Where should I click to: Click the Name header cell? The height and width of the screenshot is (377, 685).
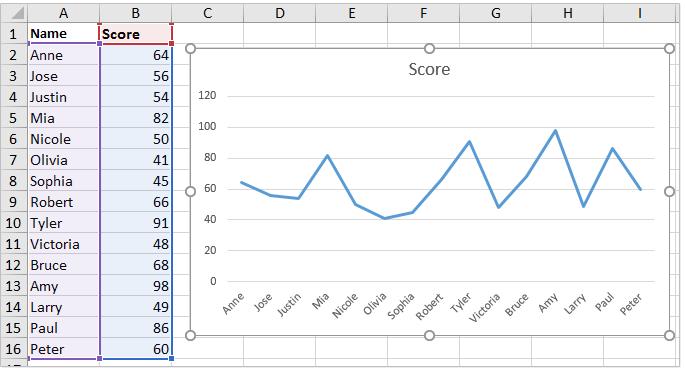coord(64,34)
